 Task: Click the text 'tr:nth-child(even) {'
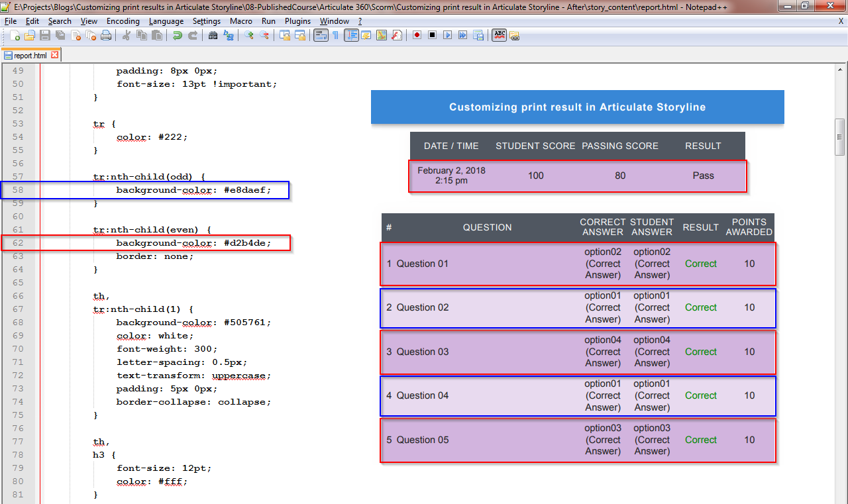pos(152,230)
